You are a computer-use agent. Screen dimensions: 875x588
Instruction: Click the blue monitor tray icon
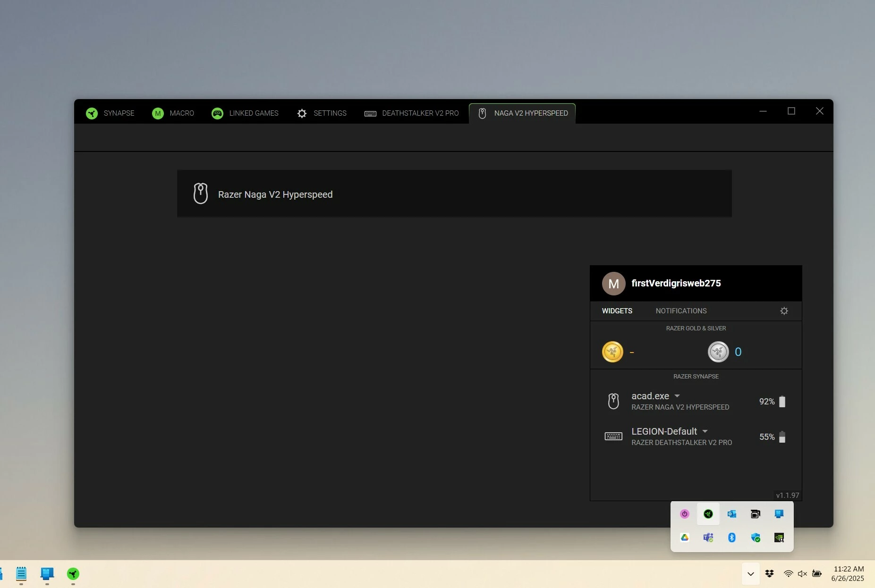pyautogui.click(x=779, y=514)
